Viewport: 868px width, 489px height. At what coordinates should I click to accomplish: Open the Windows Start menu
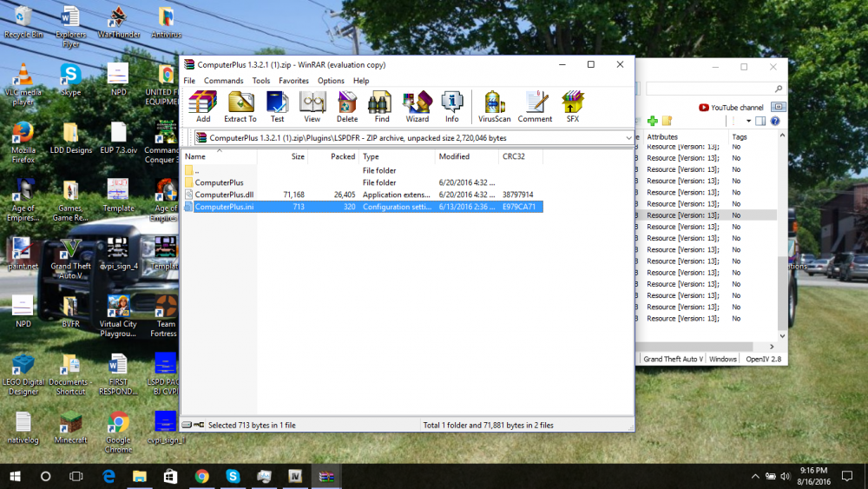(x=15, y=476)
